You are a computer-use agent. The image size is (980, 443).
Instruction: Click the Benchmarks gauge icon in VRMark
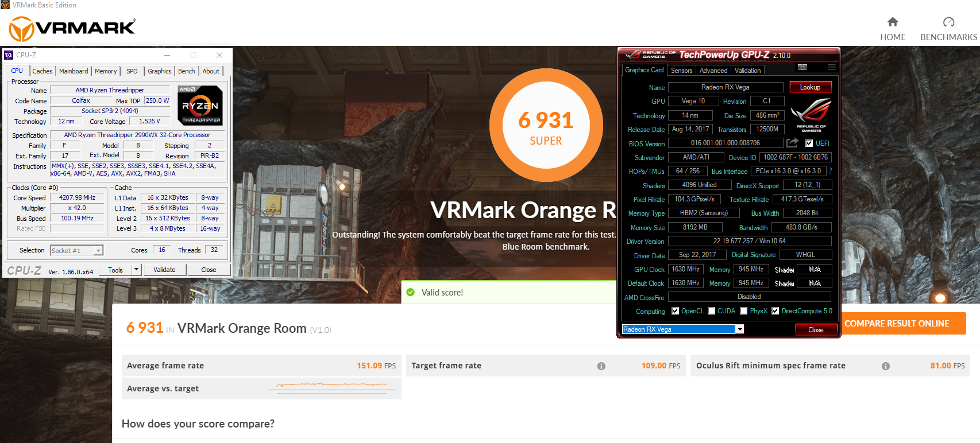tap(949, 22)
